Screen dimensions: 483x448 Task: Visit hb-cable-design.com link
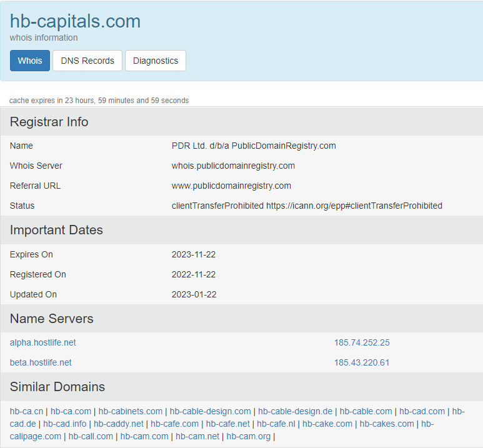click(x=211, y=411)
